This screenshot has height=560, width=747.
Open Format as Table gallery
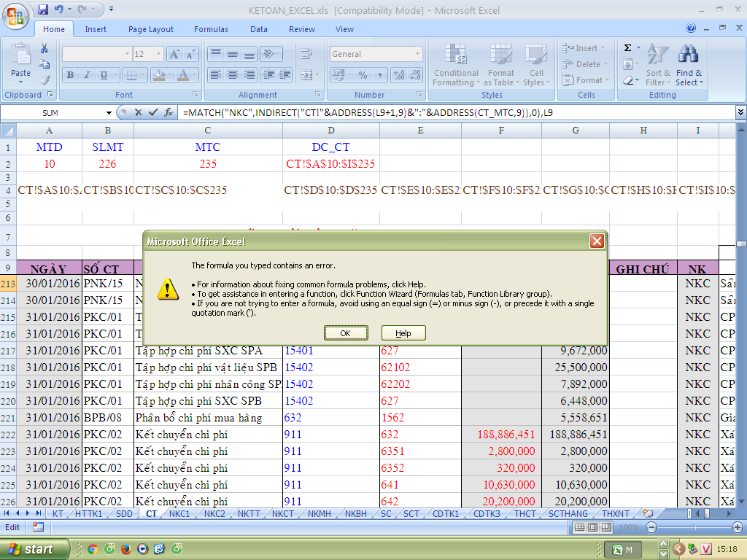[500, 65]
